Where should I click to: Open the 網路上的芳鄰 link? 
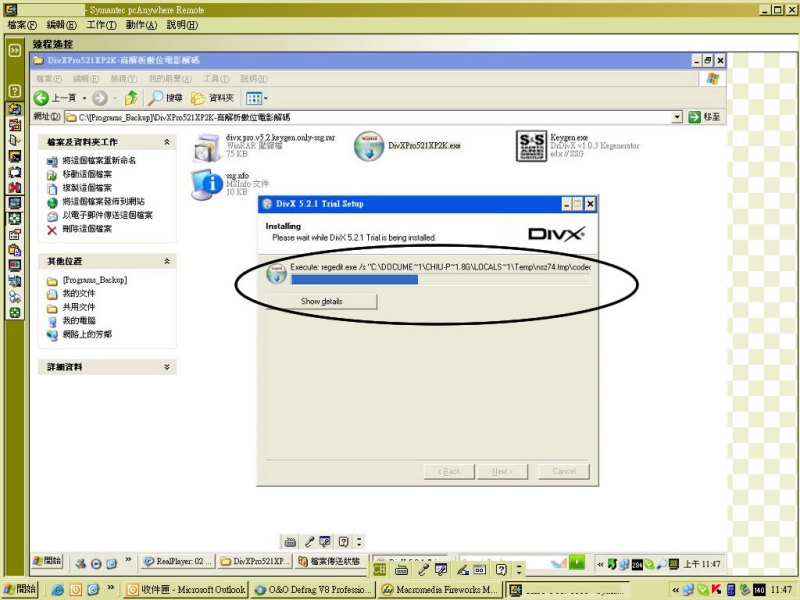(x=87, y=334)
